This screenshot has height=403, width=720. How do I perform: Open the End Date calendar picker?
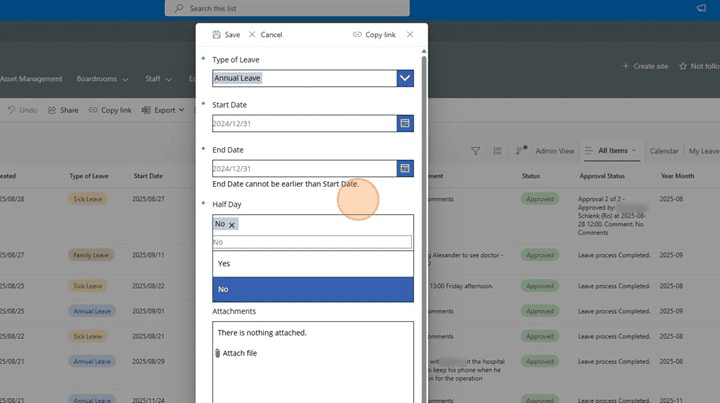(405, 169)
